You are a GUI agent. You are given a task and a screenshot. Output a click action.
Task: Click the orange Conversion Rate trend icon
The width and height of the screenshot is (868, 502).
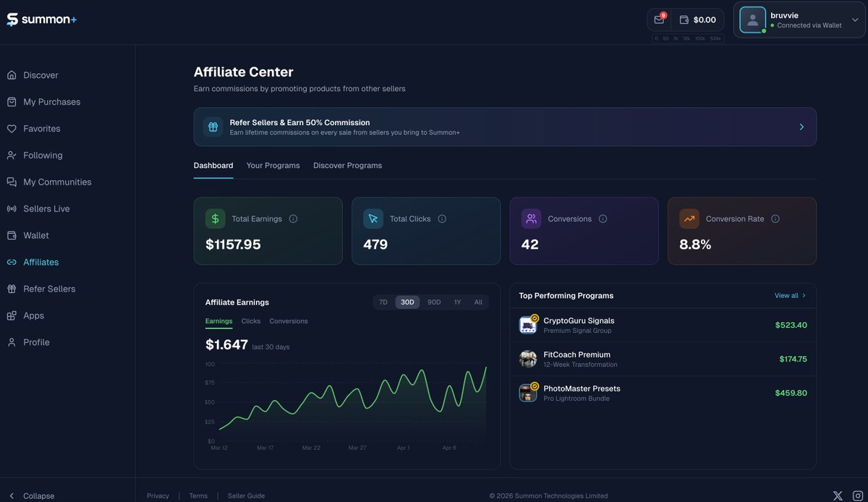click(689, 218)
